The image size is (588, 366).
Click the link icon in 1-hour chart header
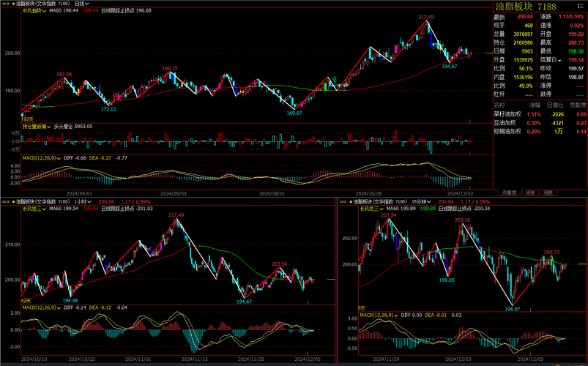pos(4,201)
